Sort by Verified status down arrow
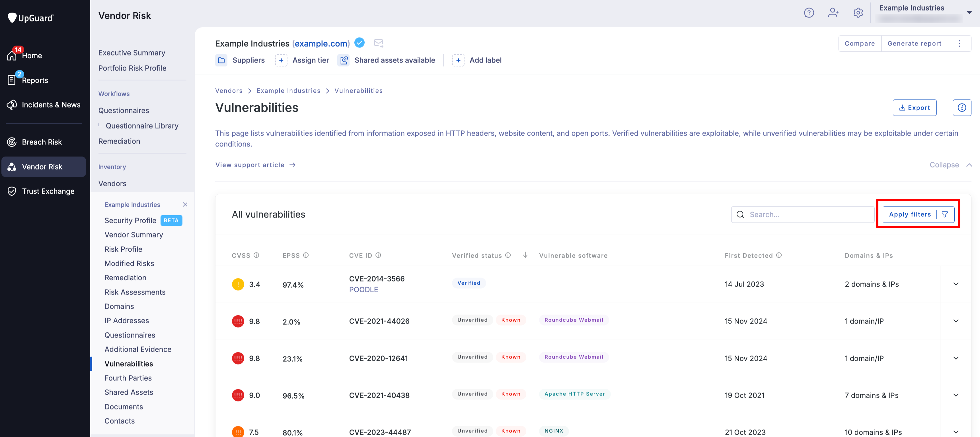The height and width of the screenshot is (437, 980). click(x=525, y=255)
